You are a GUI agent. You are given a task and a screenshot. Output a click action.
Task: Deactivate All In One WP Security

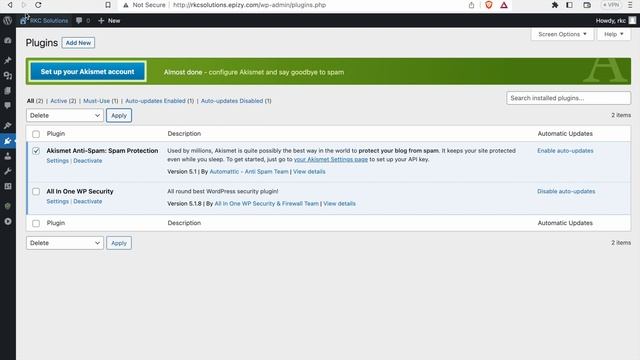(88, 202)
